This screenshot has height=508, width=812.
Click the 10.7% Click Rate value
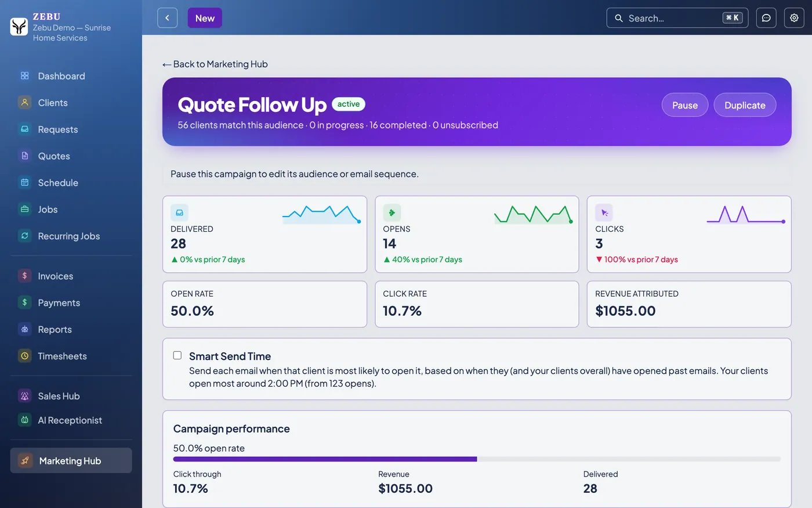(402, 311)
